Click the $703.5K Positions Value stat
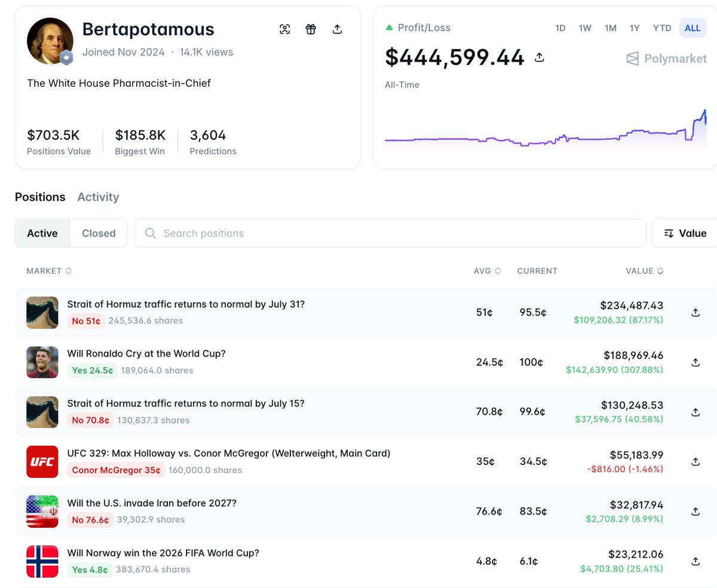 tap(59, 141)
